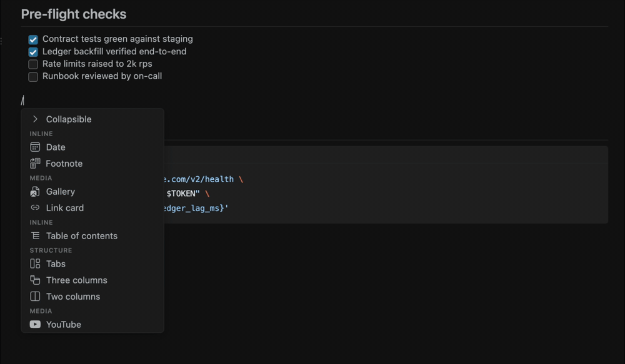
Task: Select Three columns layout
Action: (x=92, y=280)
